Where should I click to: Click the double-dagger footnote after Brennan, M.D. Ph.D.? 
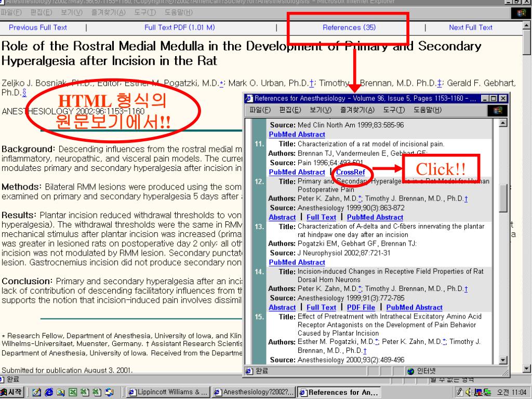(x=440, y=83)
